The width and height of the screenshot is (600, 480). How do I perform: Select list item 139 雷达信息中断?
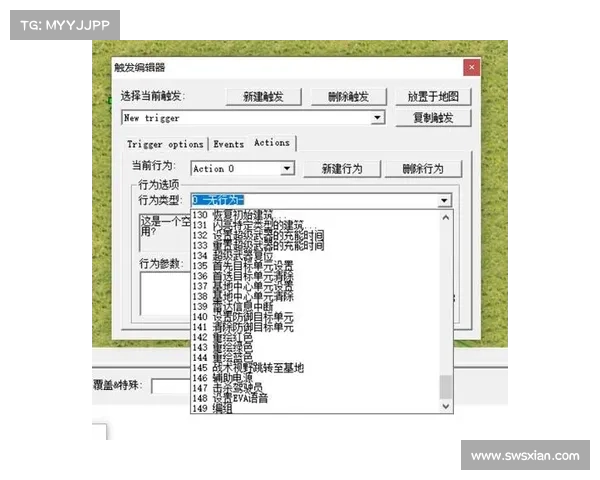pyautogui.click(x=316, y=307)
